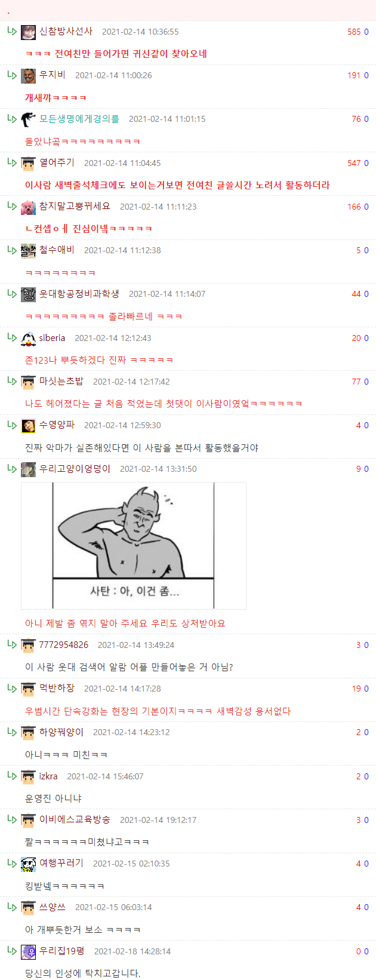Click the 547 upvote count on 열어주기

[354, 163]
